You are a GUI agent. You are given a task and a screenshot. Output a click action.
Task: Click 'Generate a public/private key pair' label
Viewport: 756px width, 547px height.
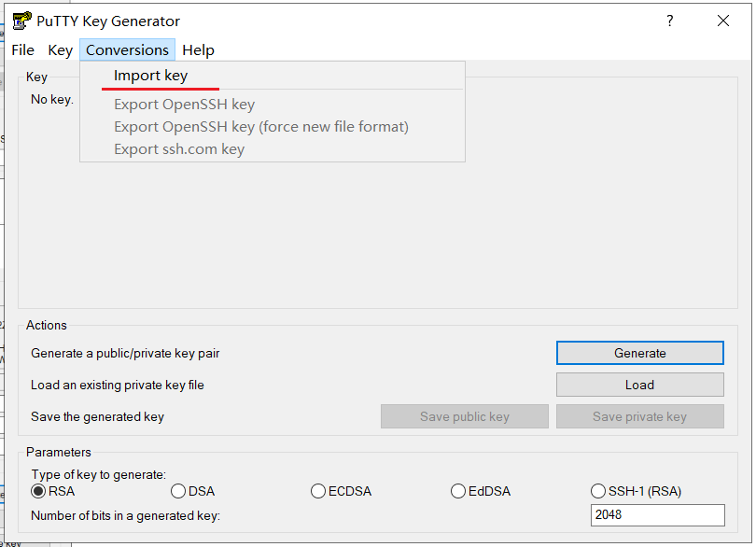[125, 354]
